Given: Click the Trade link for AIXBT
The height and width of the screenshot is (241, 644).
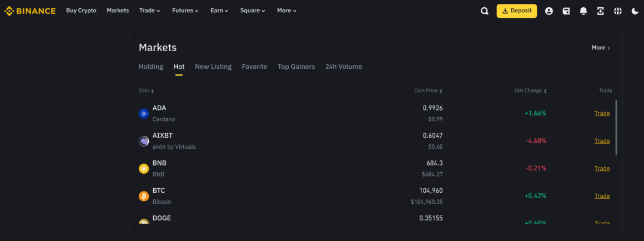Looking at the screenshot, I should [602, 141].
